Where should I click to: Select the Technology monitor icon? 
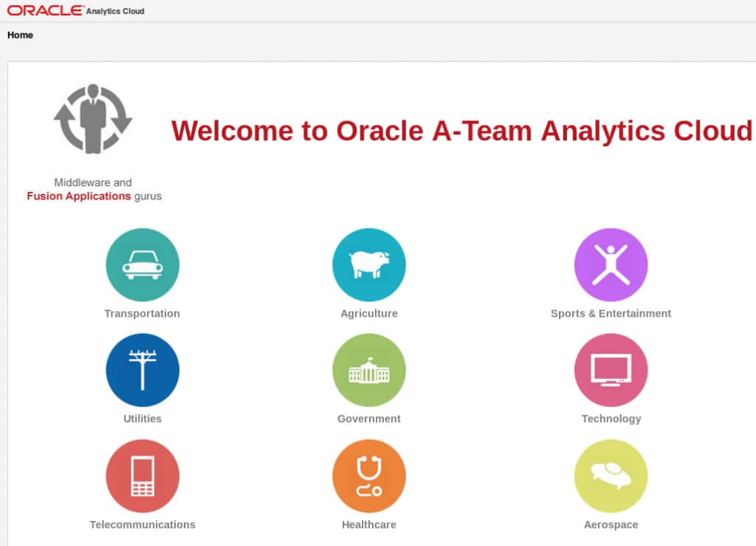click(611, 370)
